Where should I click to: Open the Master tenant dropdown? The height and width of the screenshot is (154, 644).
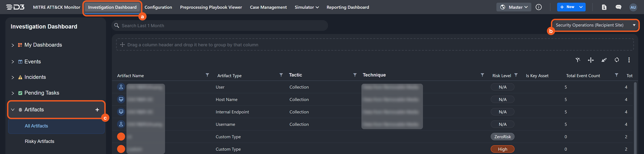pos(514,7)
